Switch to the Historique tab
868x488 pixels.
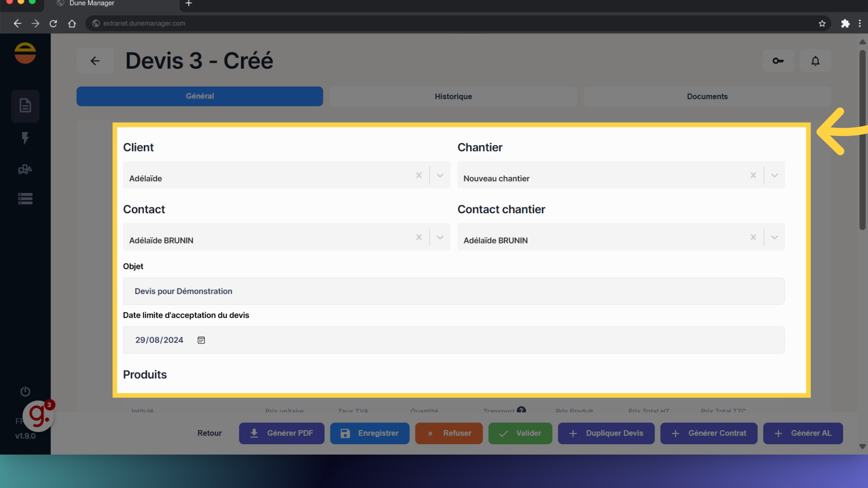453,96
